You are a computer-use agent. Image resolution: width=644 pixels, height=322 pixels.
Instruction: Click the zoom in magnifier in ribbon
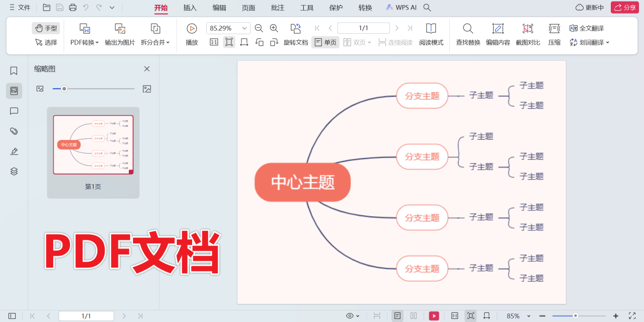(x=274, y=28)
